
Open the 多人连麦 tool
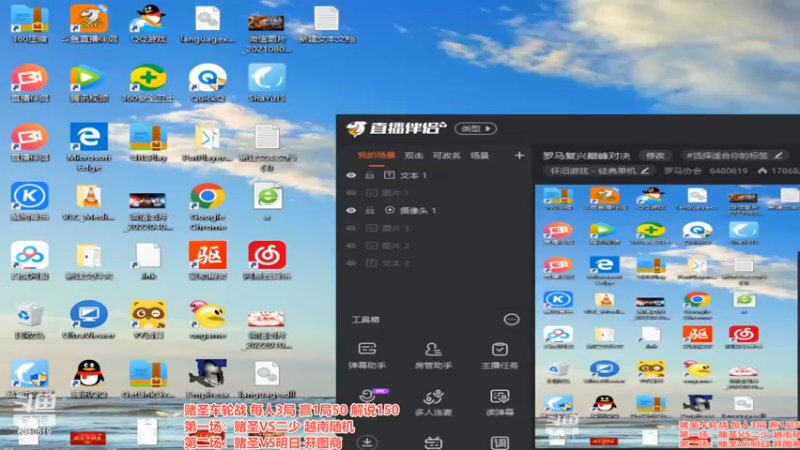(x=433, y=403)
